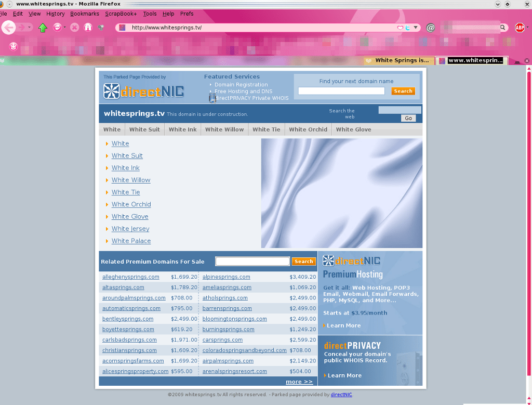The width and height of the screenshot is (532, 405).
Task: Click the blue silk fabric image
Action: pos(342,193)
